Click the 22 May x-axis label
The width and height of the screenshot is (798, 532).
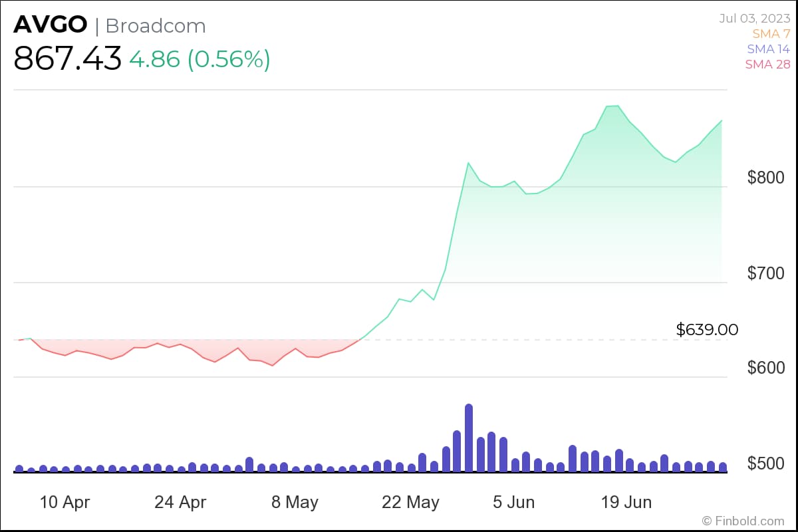point(410,502)
